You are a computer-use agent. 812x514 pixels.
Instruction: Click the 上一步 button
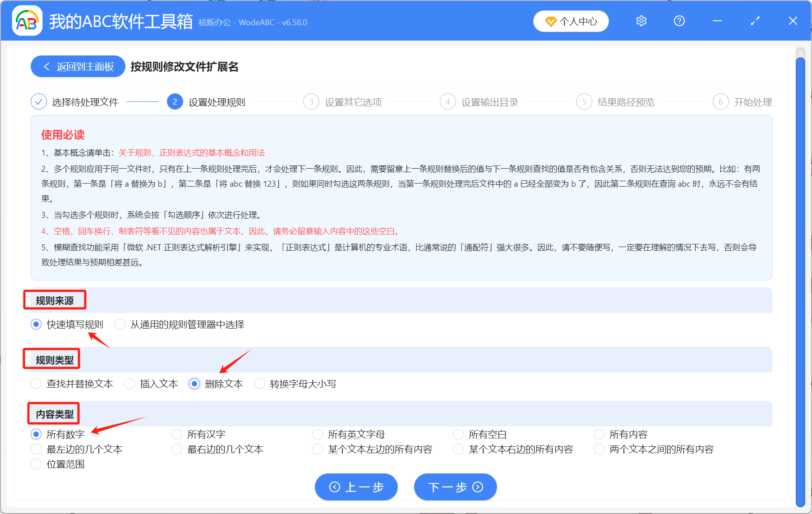[x=356, y=487]
